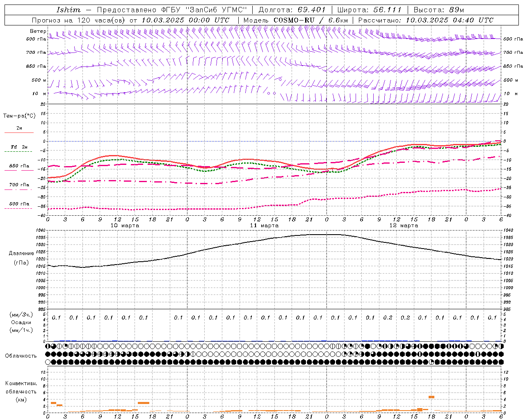
Task: Click the tallest orange convective bar near 12 March 18h
Action: [x=431, y=397]
